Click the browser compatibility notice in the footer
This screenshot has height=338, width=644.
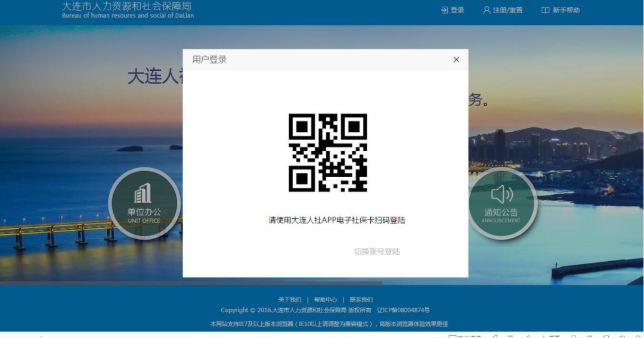pos(329,324)
